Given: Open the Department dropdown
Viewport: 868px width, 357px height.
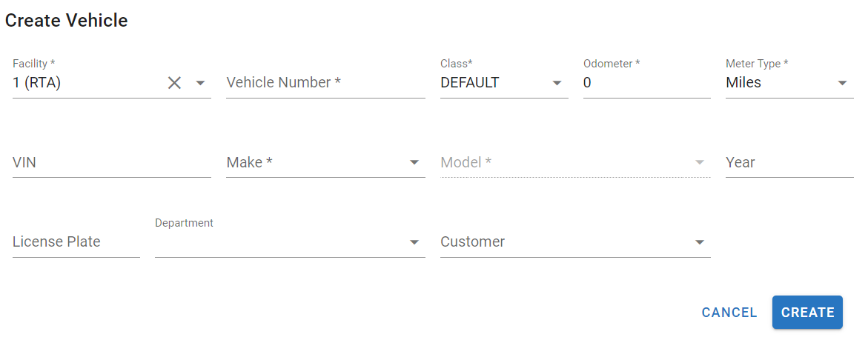Looking at the screenshot, I should pos(414,242).
